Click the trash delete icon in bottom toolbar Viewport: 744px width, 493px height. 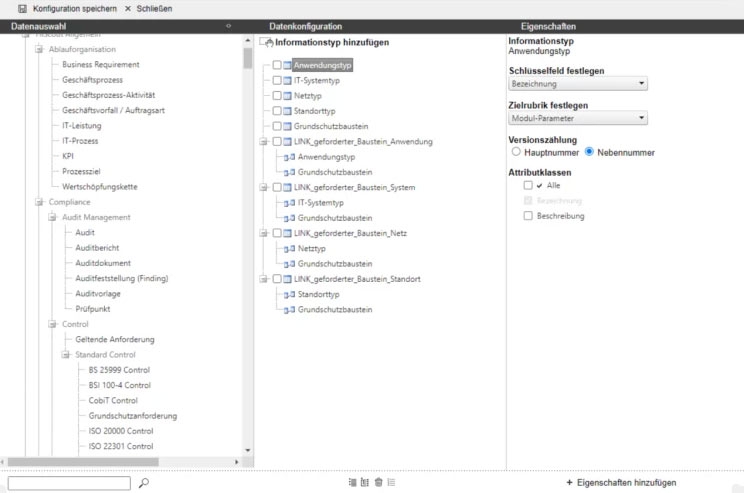[378, 483]
